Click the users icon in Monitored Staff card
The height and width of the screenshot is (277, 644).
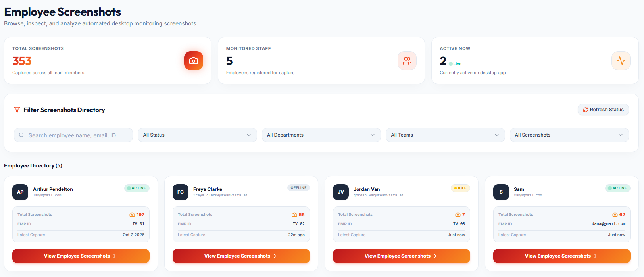[407, 61]
